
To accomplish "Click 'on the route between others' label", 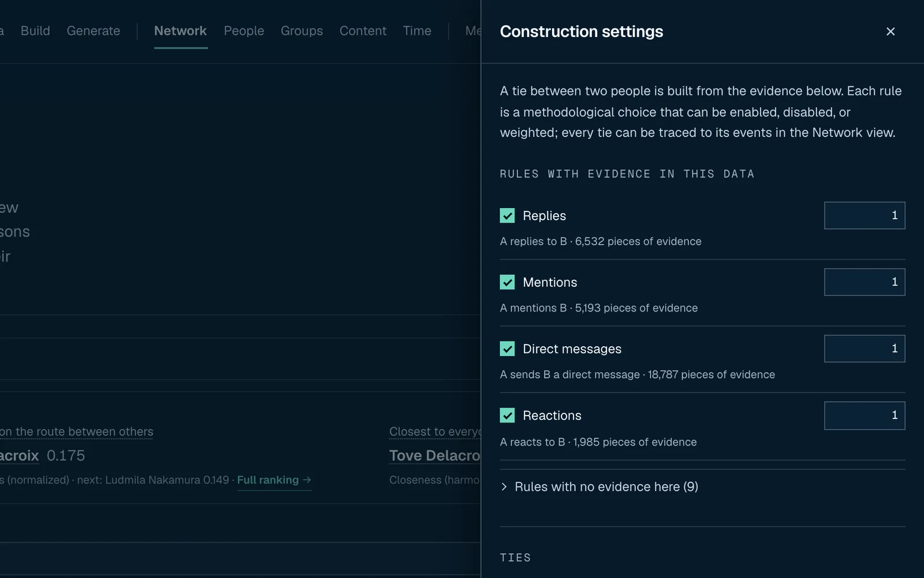I will pos(77,432).
